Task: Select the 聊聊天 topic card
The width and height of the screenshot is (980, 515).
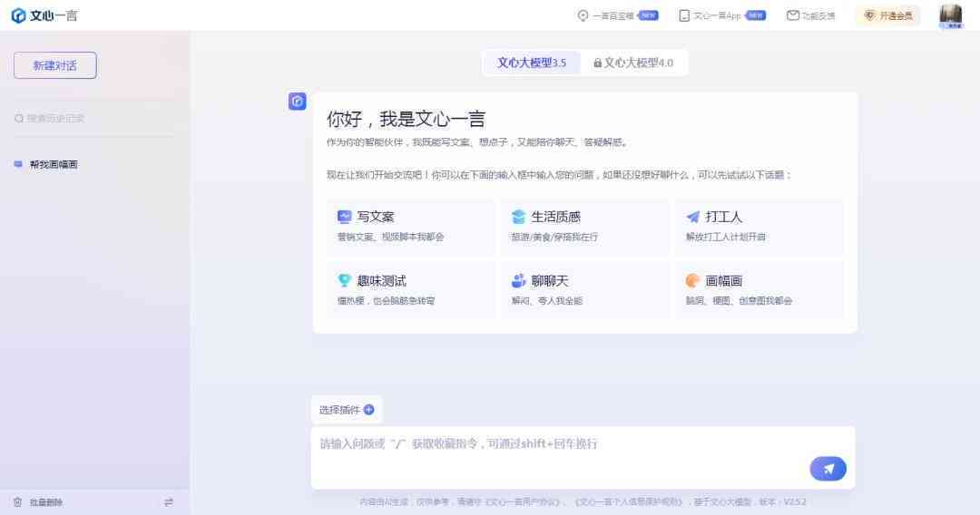Action: pos(585,290)
